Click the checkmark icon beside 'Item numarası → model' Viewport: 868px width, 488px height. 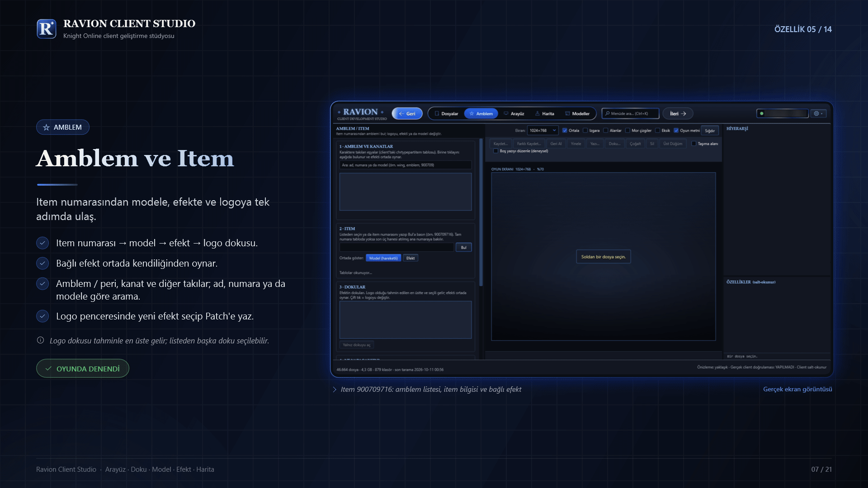tap(42, 243)
